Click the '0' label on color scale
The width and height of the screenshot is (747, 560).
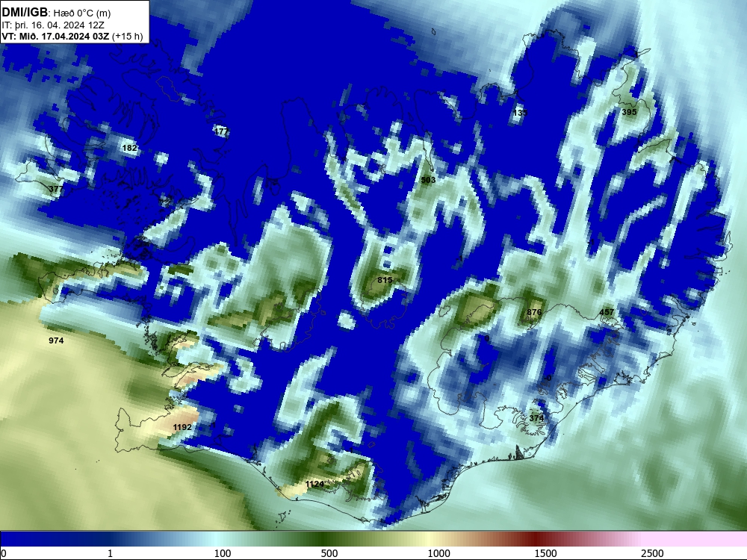pos(4,553)
